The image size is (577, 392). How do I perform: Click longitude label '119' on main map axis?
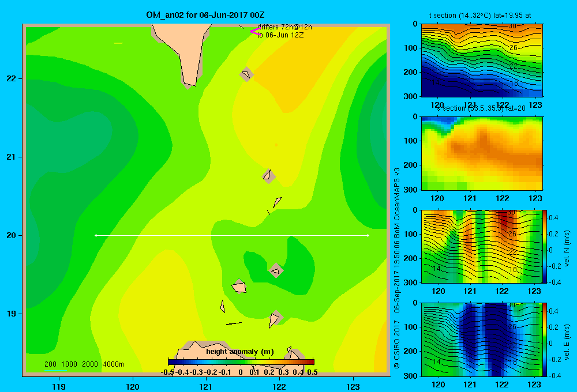(59, 386)
